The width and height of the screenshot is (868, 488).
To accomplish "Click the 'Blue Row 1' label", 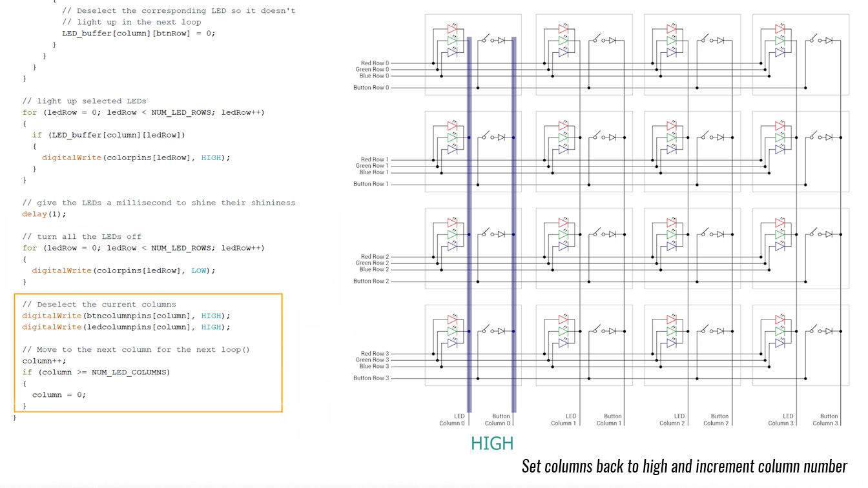I will [374, 172].
